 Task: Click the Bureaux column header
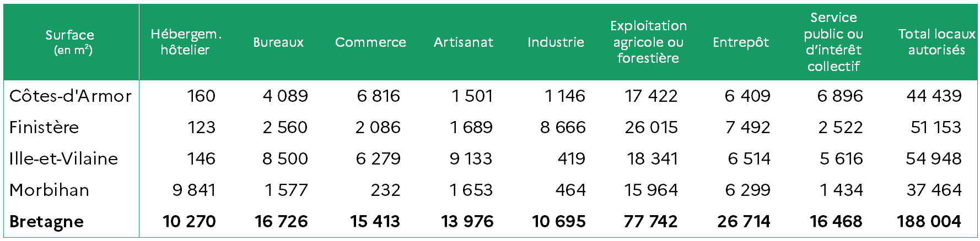(x=278, y=42)
